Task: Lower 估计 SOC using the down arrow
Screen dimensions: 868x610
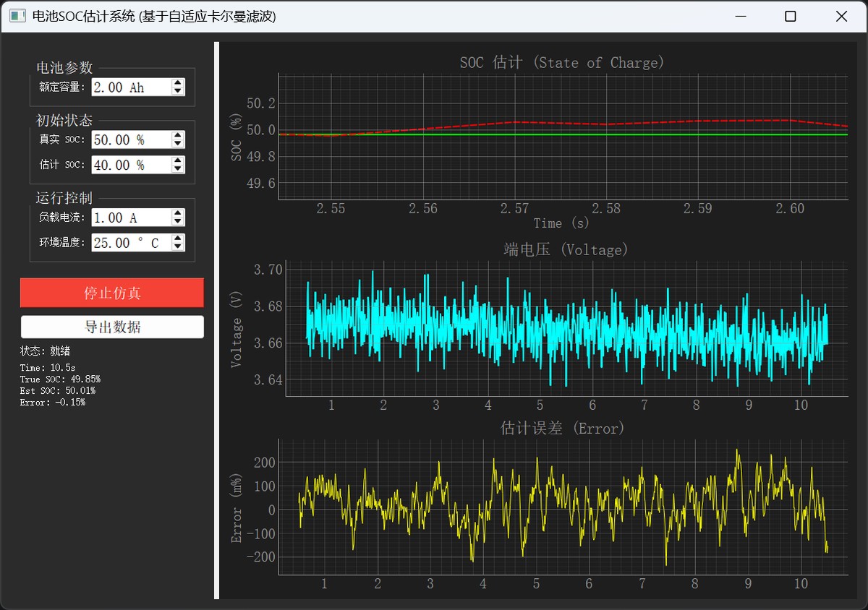Action: point(178,169)
